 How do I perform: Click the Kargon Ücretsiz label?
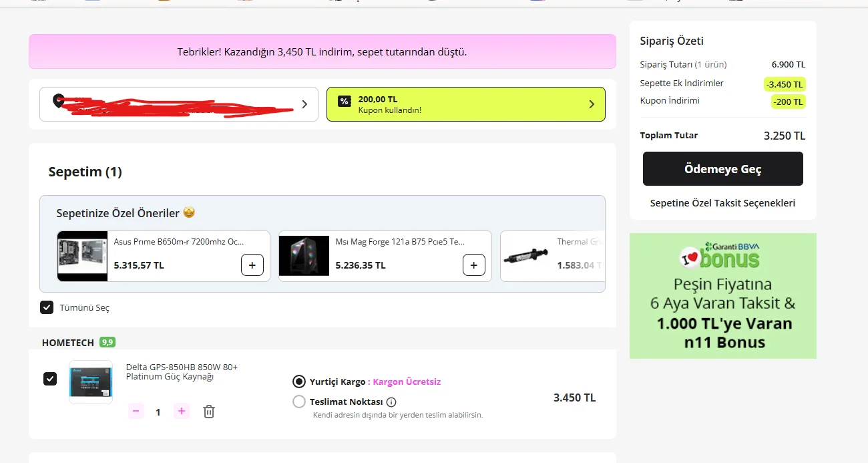coord(407,382)
